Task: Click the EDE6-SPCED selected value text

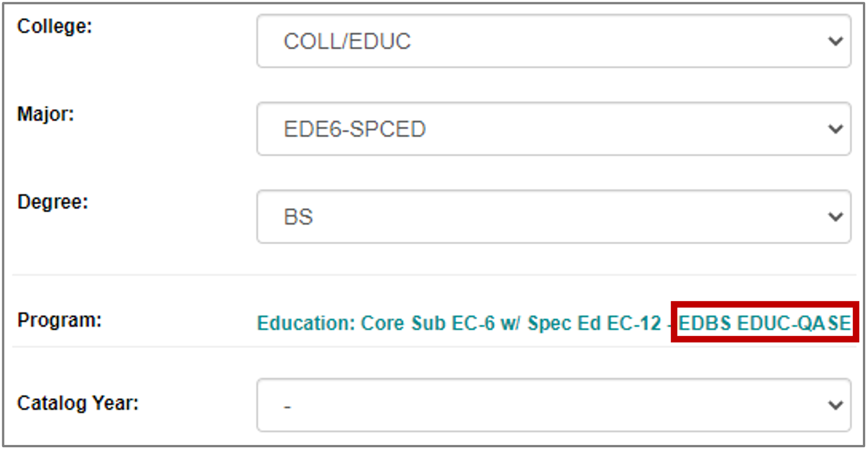Action: click(x=355, y=129)
